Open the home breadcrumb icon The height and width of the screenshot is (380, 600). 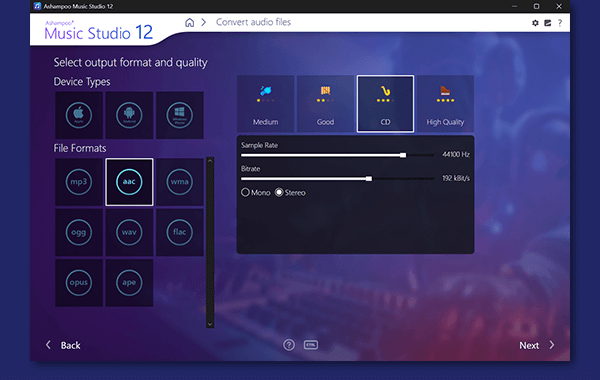click(x=189, y=23)
